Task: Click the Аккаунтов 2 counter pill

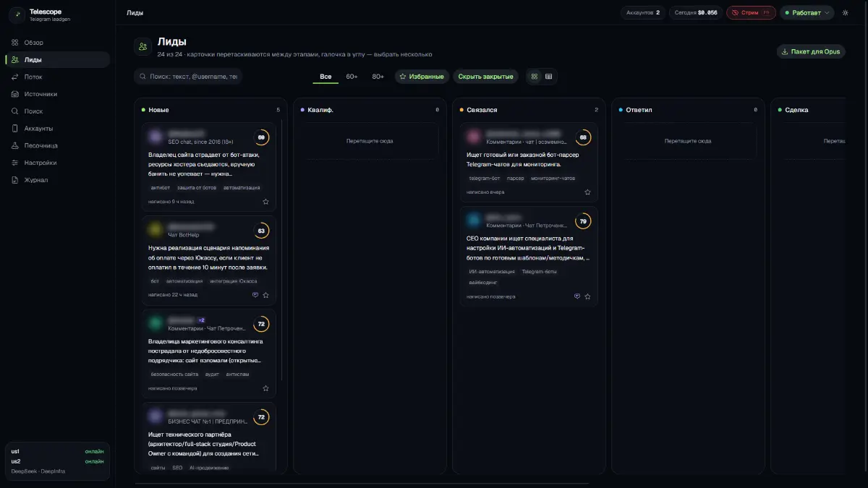Action: pyautogui.click(x=643, y=13)
